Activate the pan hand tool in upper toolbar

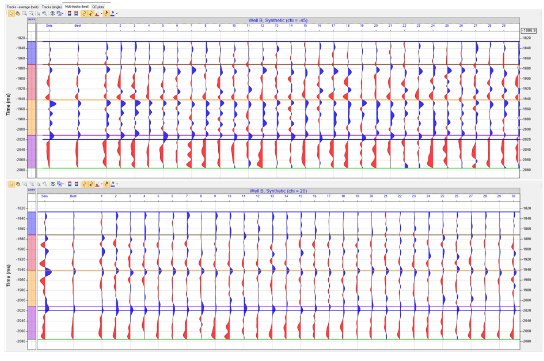pos(18,14)
